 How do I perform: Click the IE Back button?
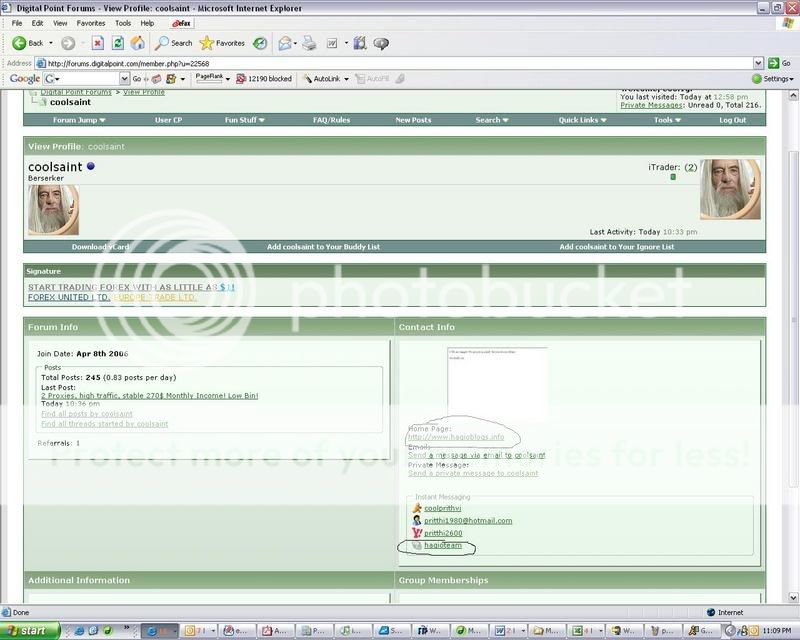(x=28, y=43)
